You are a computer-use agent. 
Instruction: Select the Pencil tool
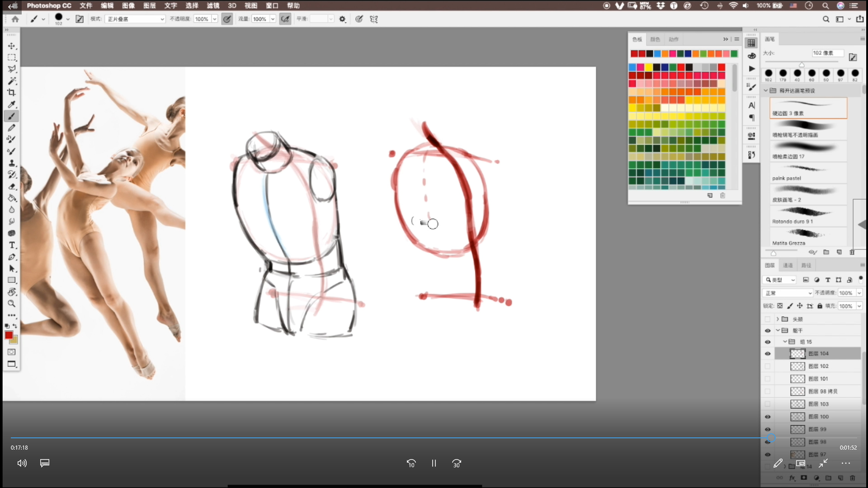click(12, 128)
